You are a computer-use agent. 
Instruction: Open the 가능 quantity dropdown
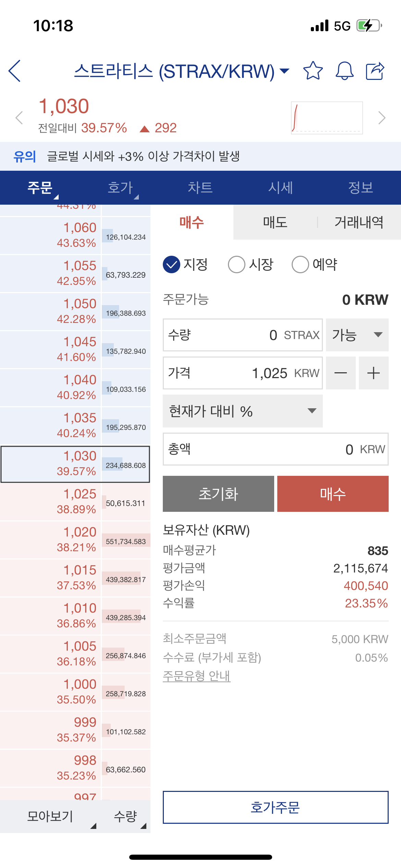(x=357, y=335)
